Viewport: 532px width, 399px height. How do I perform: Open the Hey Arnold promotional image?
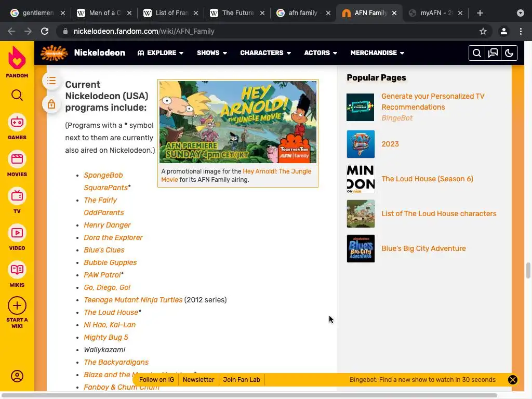coord(238,122)
